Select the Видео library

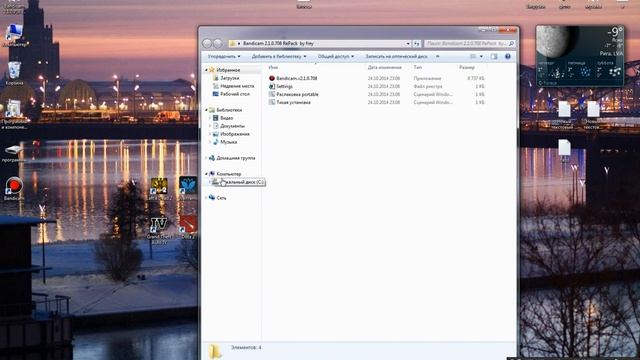tap(223, 118)
